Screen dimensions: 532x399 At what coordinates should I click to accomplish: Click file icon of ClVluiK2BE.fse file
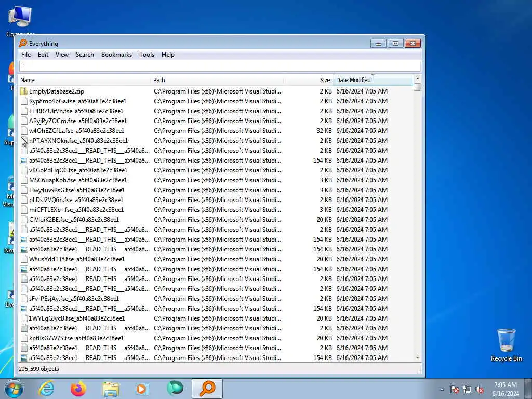(24, 220)
